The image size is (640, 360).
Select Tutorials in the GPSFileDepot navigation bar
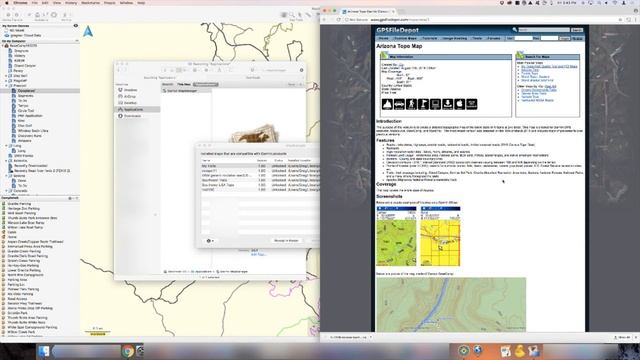(x=429, y=38)
